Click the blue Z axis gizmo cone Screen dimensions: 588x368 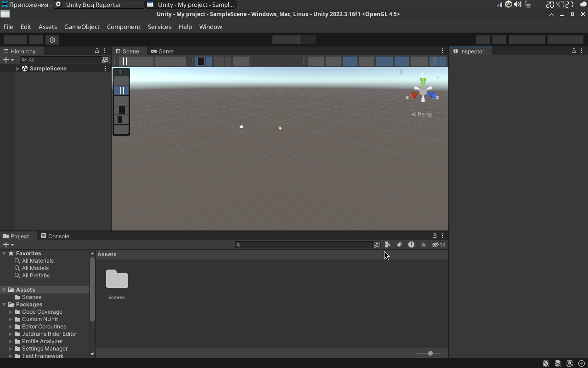tap(432, 96)
